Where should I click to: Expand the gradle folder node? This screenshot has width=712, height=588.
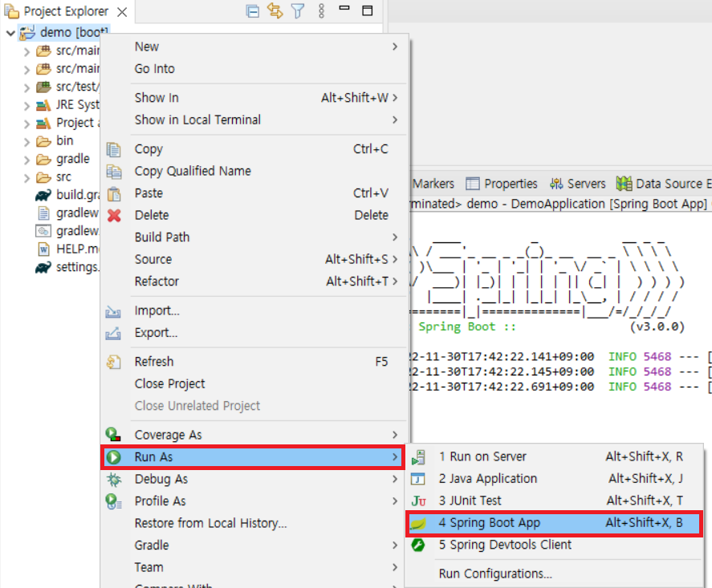(x=26, y=160)
